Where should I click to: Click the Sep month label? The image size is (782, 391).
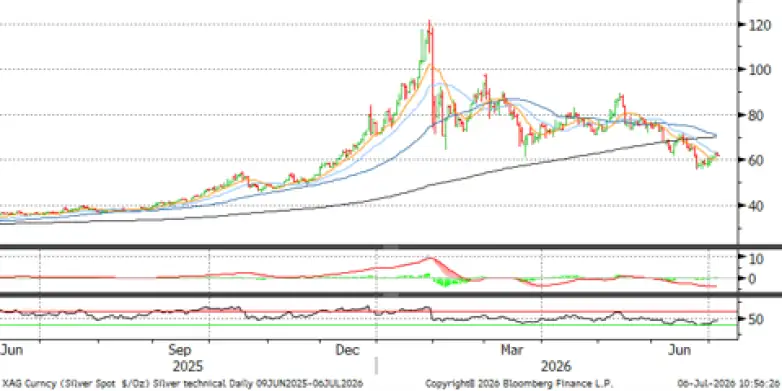click(181, 350)
